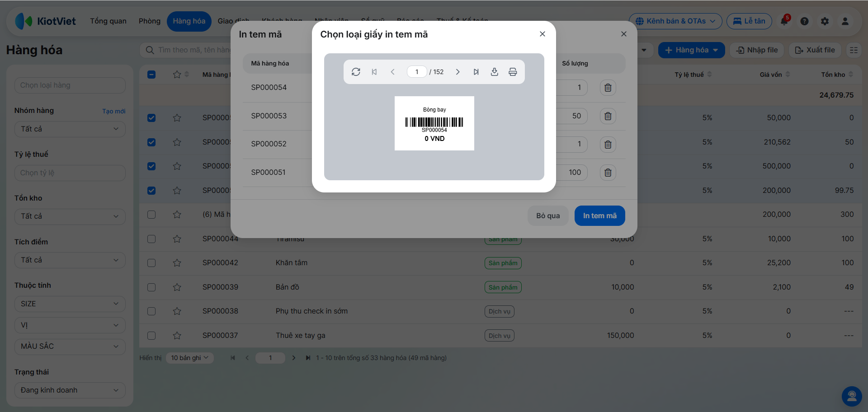Open the support chat bubble
868x412 pixels.
(x=852, y=396)
